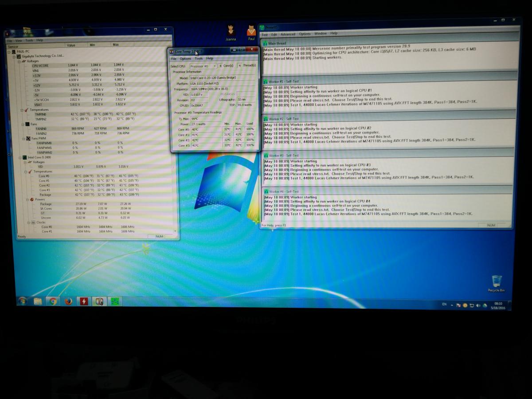Image resolution: width=532 pixels, height=399 pixels.
Task: Collapse the Fans section in HWMonitor
Action: (x=22, y=124)
